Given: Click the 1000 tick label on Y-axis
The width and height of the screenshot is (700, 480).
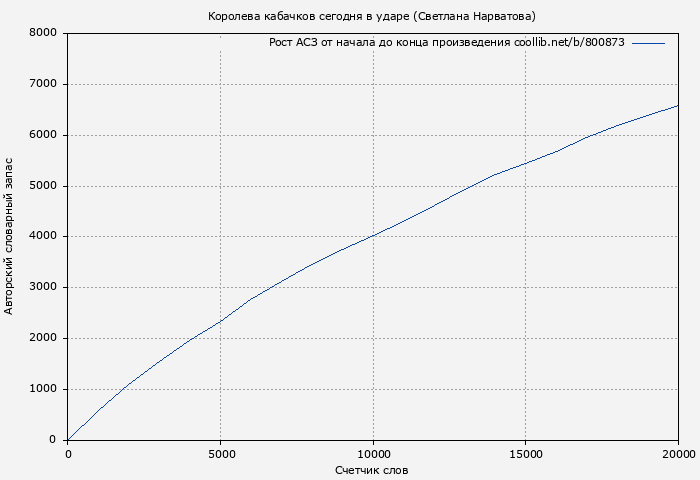Looking at the screenshot, I should (42, 389).
